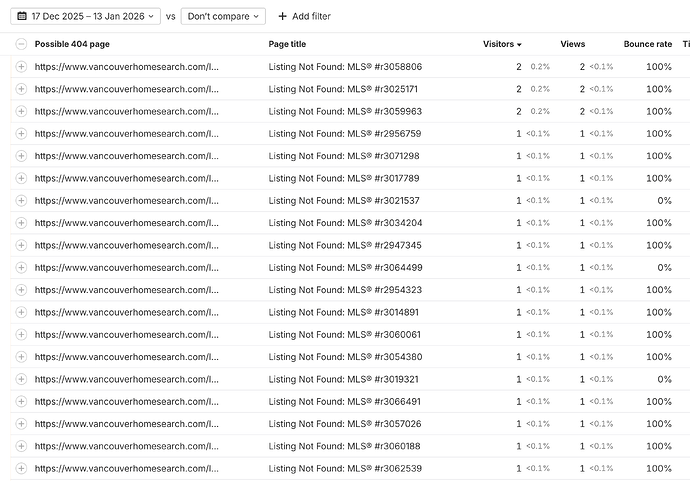Open the URL in the MLS #r3062539 row
This screenshot has height=481, width=690.
127,468
